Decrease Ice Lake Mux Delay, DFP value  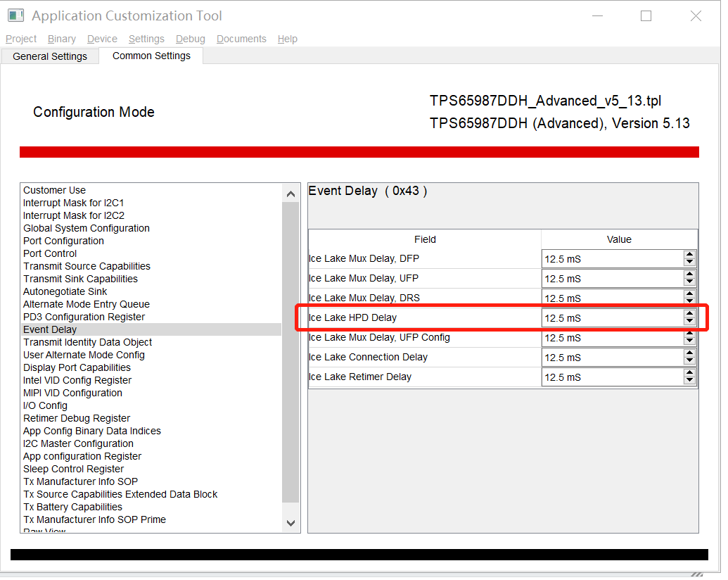[x=689, y=263]
